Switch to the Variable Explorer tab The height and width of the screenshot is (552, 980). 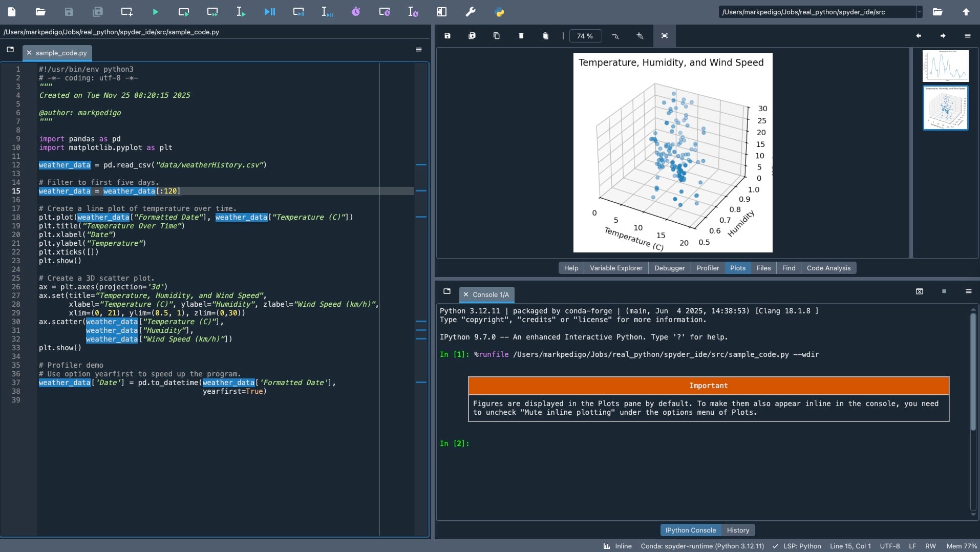[616, 268]
